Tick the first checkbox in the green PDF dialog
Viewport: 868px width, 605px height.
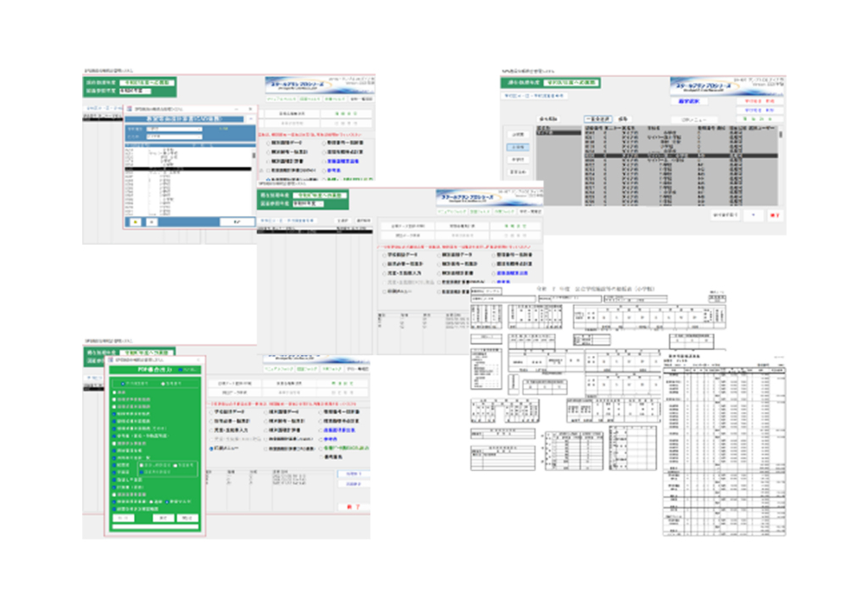114,391
